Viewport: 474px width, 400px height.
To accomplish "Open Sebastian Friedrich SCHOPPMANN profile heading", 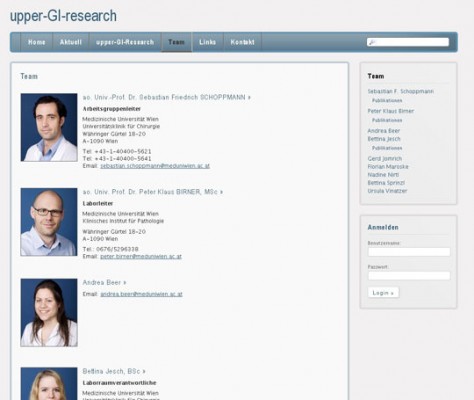I will [x=166, y=97].
